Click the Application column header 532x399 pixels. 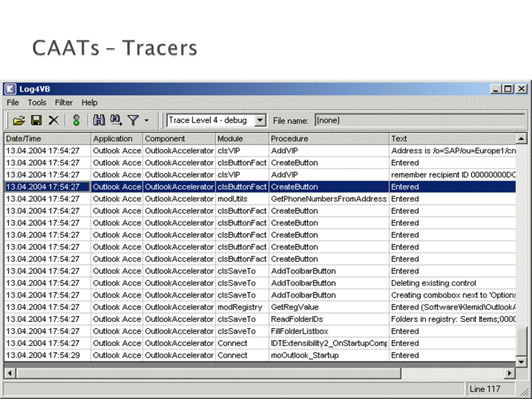point(117,139)
